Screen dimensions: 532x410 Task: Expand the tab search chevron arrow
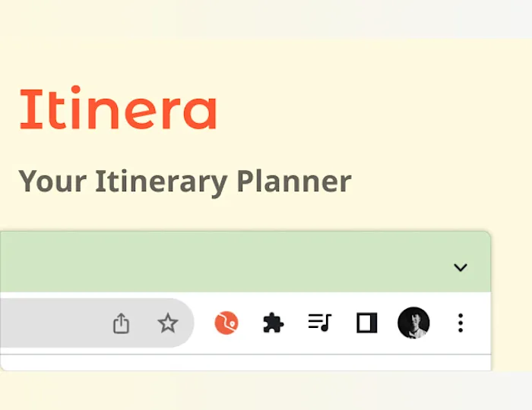coord(461,267)
